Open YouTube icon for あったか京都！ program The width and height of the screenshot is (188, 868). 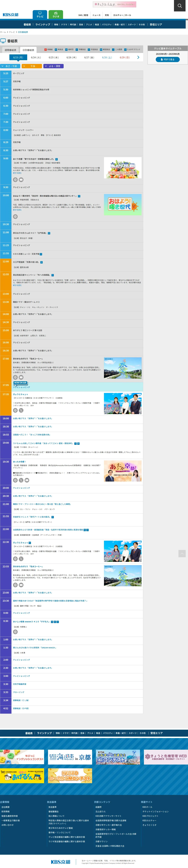coord(27,480)
